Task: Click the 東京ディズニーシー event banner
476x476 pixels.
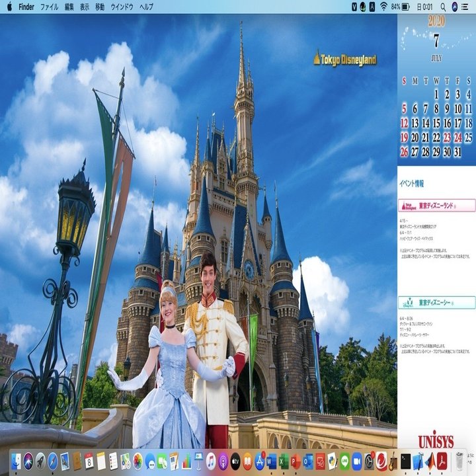Action: tap(436, 302)
